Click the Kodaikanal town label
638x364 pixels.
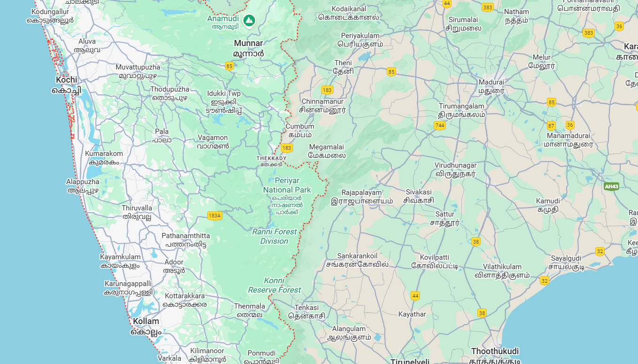tap(348, 13)
